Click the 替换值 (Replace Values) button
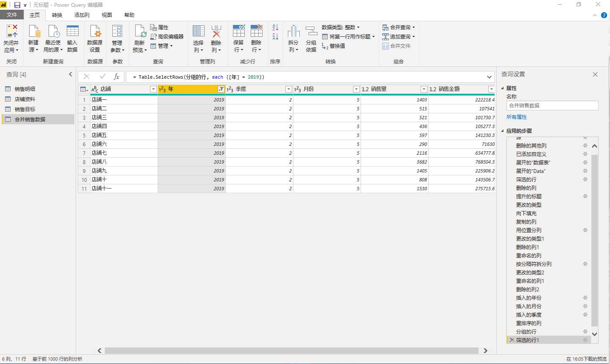This screenshot has width=610, height=364. 334,46
